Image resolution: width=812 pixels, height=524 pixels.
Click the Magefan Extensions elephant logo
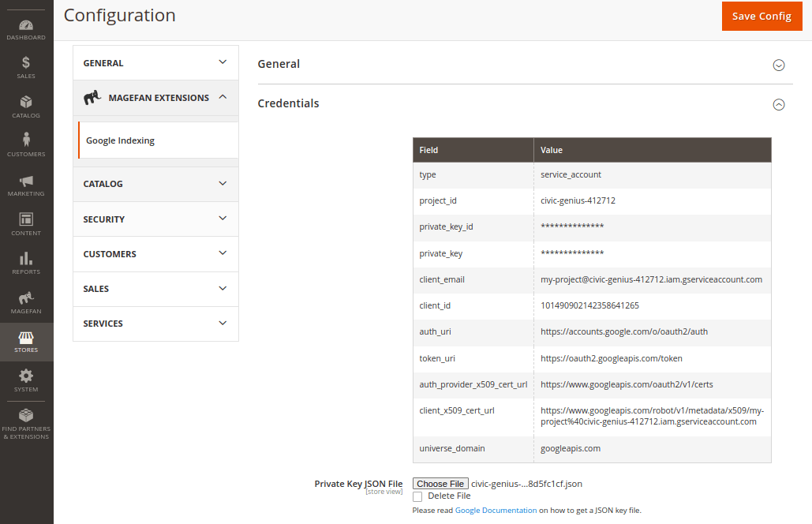pos(92,97)
